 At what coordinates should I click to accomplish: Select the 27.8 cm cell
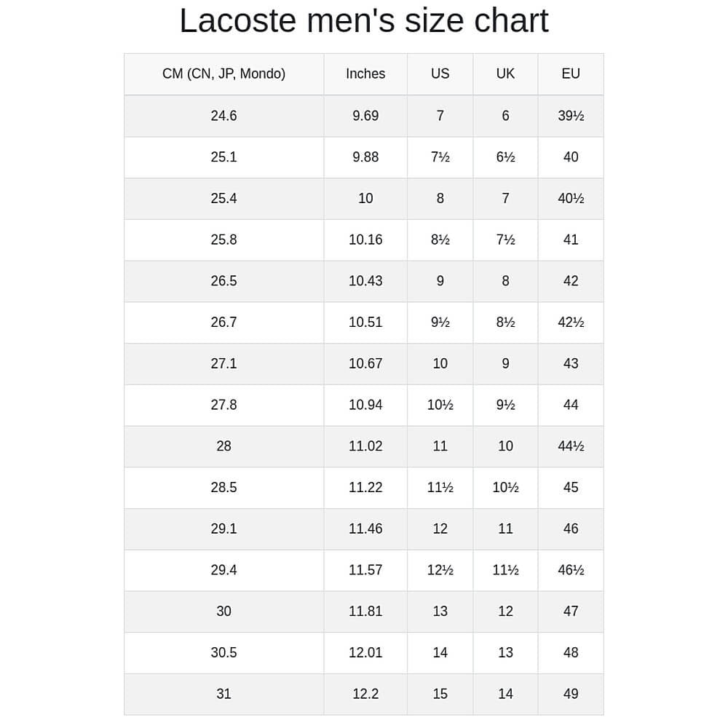pos(223,405)
